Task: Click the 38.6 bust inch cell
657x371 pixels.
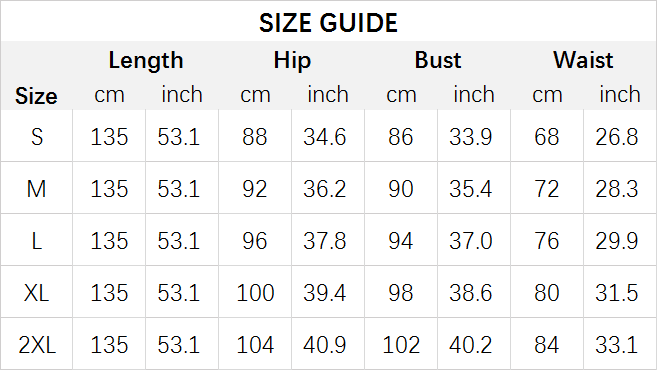Action: coord(471,293)
